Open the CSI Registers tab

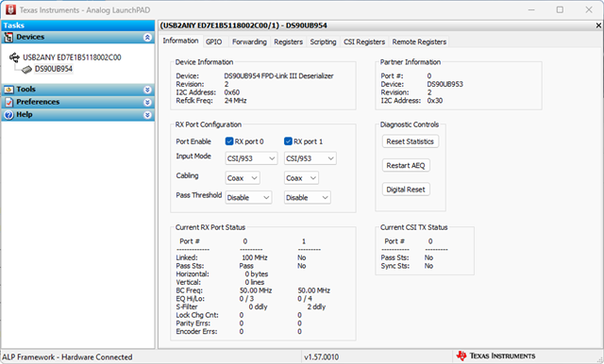pyautogui.click(x=364, y=41)
